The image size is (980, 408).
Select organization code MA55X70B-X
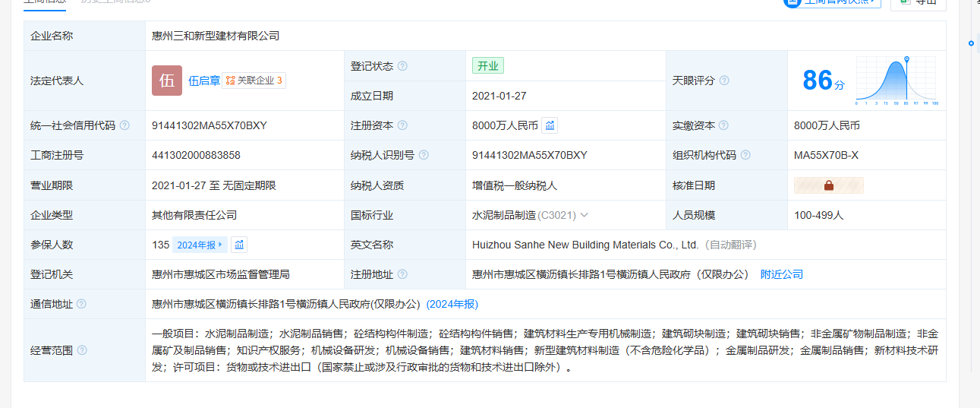tap(827, 155)
